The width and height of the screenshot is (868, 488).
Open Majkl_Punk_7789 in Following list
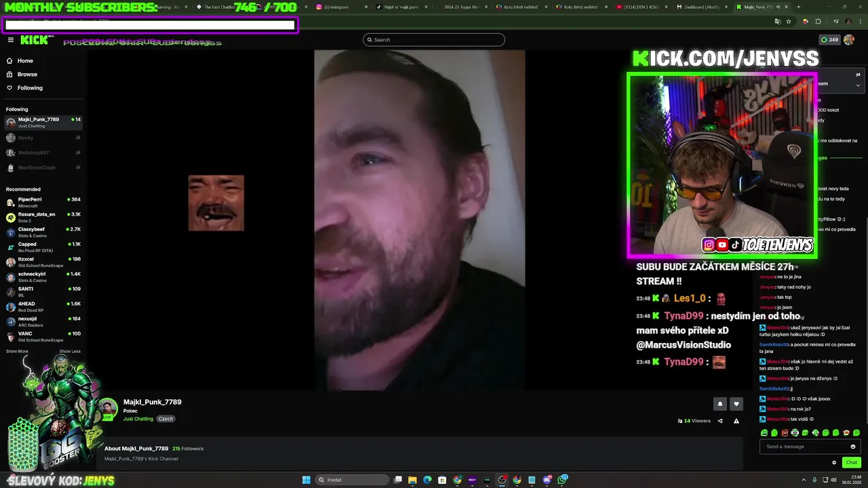coord(43,122)
